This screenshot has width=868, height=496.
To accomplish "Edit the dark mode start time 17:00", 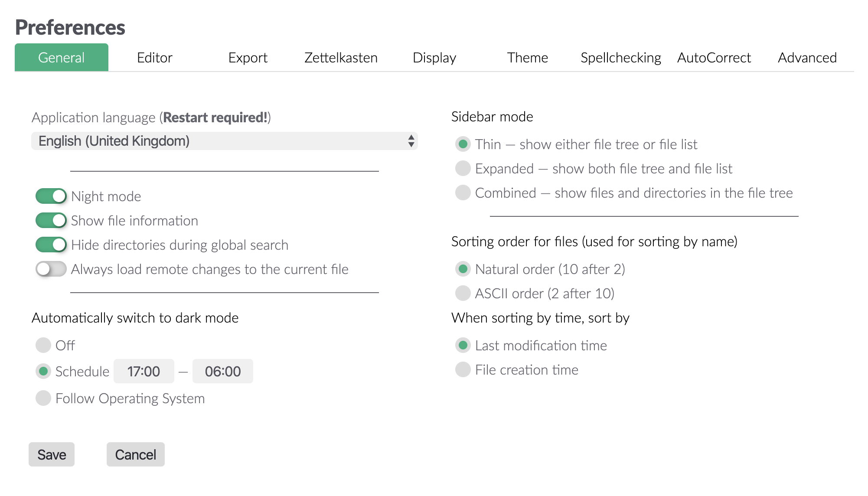I will pos(144,371).
